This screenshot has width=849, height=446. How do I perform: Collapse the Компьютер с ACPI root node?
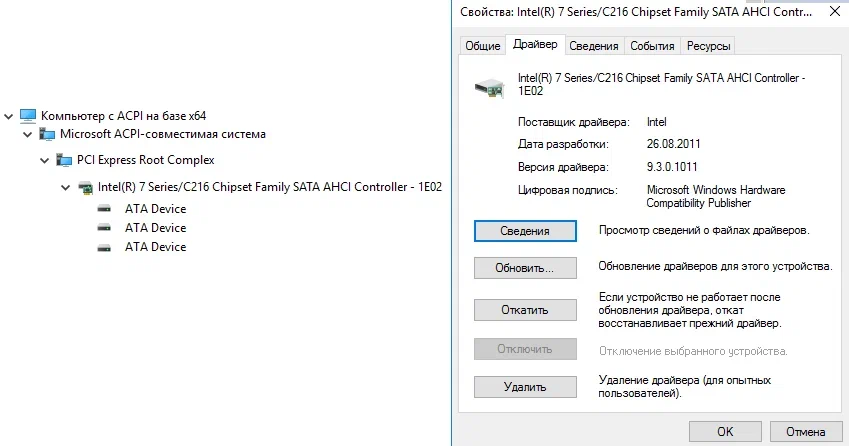coord(9,115)
